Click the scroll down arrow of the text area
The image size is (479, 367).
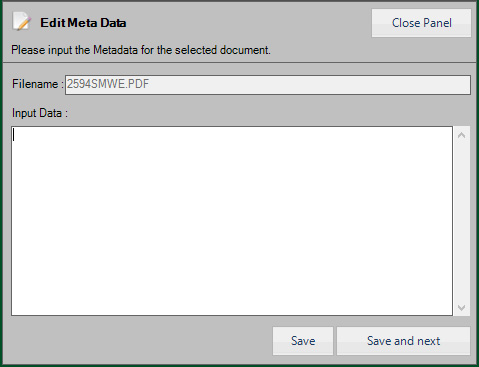[x=462, y=307]
